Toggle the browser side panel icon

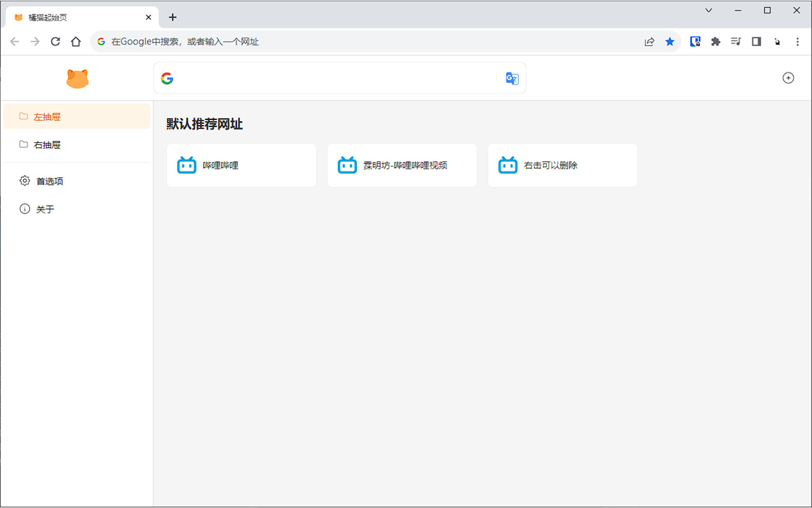click(756, 41)
